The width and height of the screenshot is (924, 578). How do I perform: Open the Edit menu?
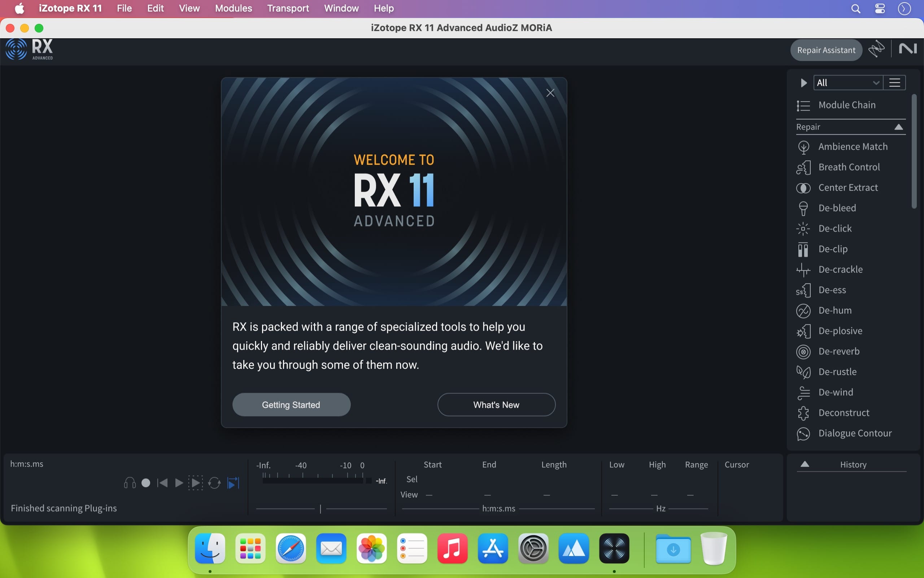coord(156,8)
